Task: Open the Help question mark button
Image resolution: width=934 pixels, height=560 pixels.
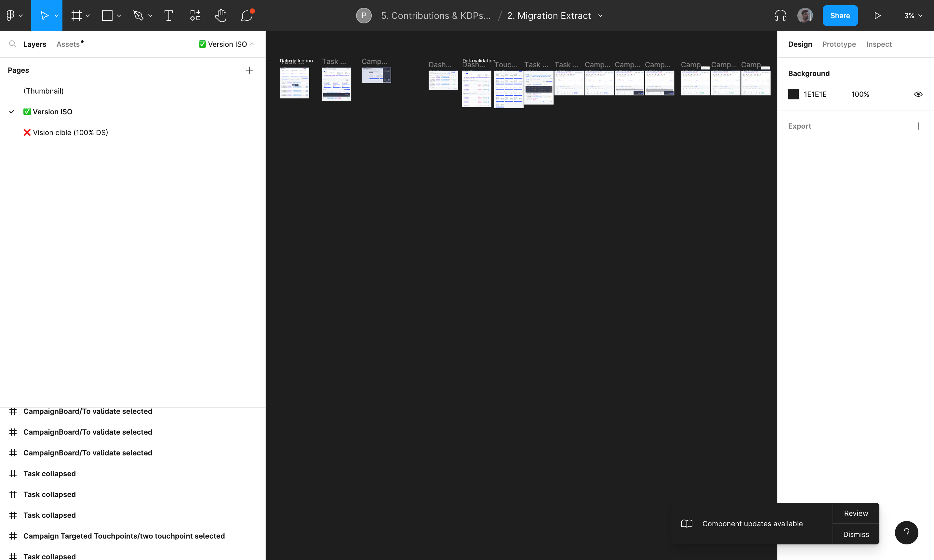Action: pyautogui.click(x=906, y=532)
